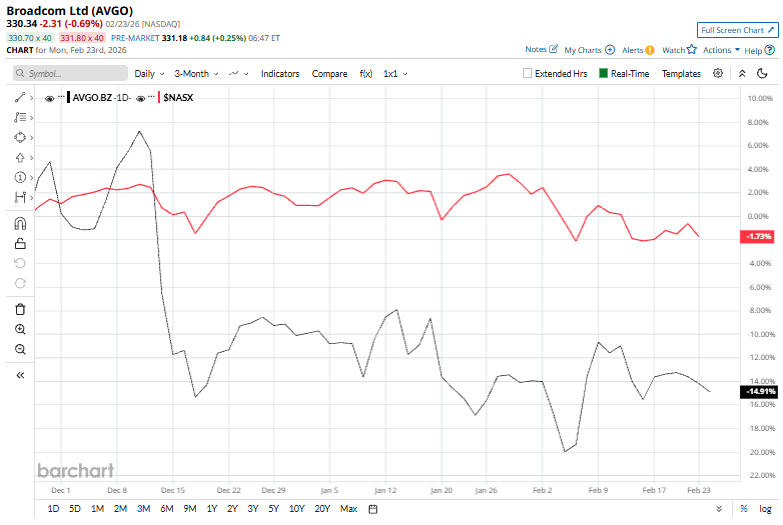Open chart settings gear
The width and height of the screenshot is (783, 525).
pyautogui.click(x=718, y=73)
